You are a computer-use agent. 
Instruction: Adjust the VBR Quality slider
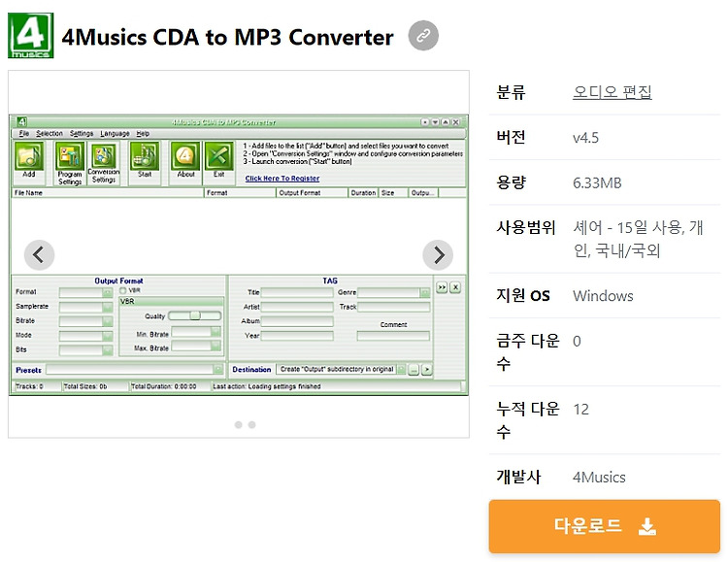(x=194, y=315)
